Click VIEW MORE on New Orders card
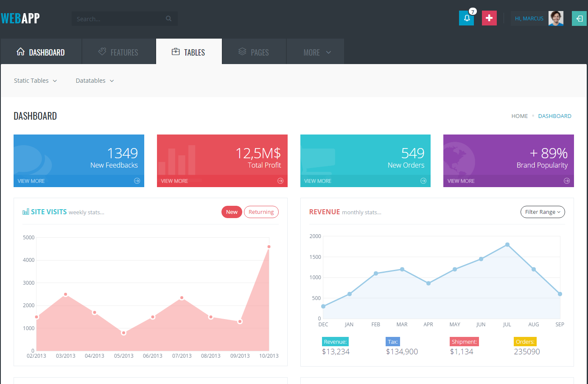588x384 pixels. pyautogui.click(x=317, y=181)
